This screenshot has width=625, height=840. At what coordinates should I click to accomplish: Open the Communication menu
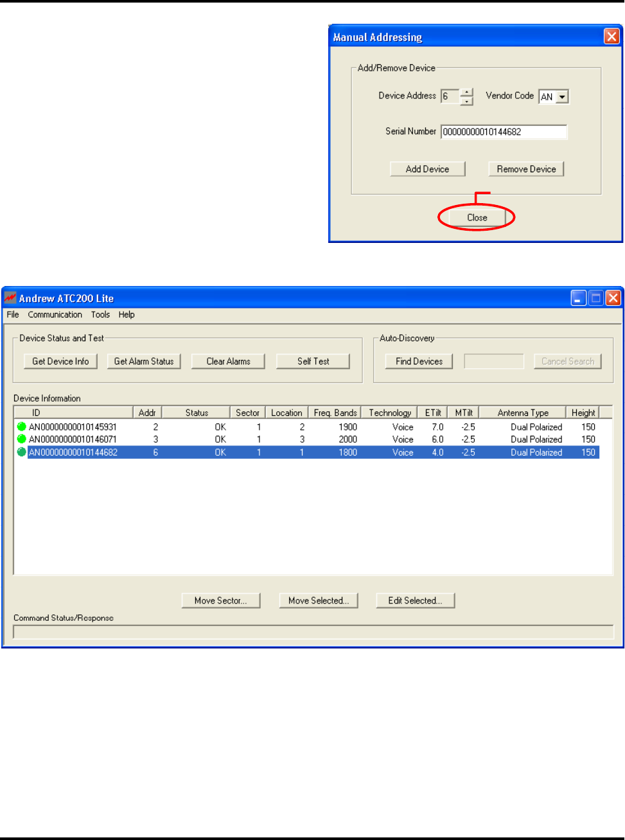(55, 315)
